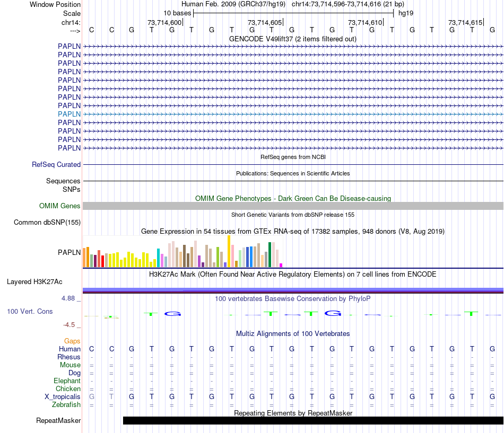
Task: Open RefSeq genes from NCBI title
Action: [293, 157]
